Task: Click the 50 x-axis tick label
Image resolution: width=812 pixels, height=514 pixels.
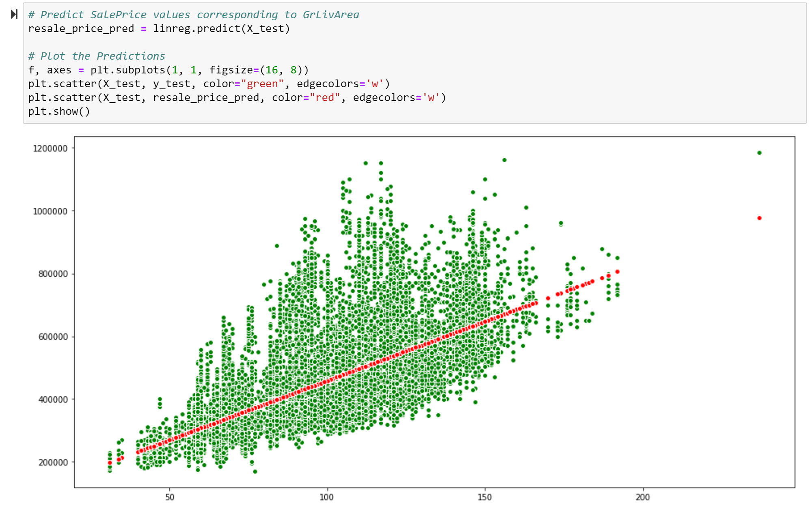Action: pyautogui.click(x=170, y=497)
